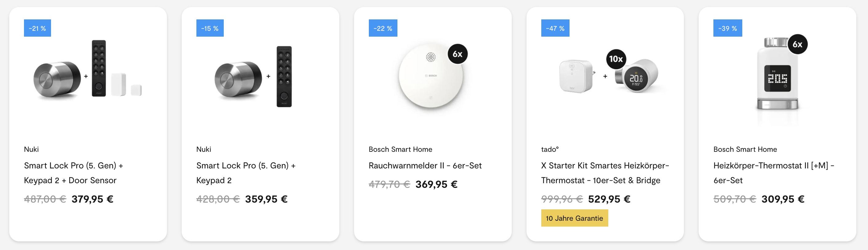Open the Rauchwarnmelder II - 6er-Set title link

pos(425,166)
